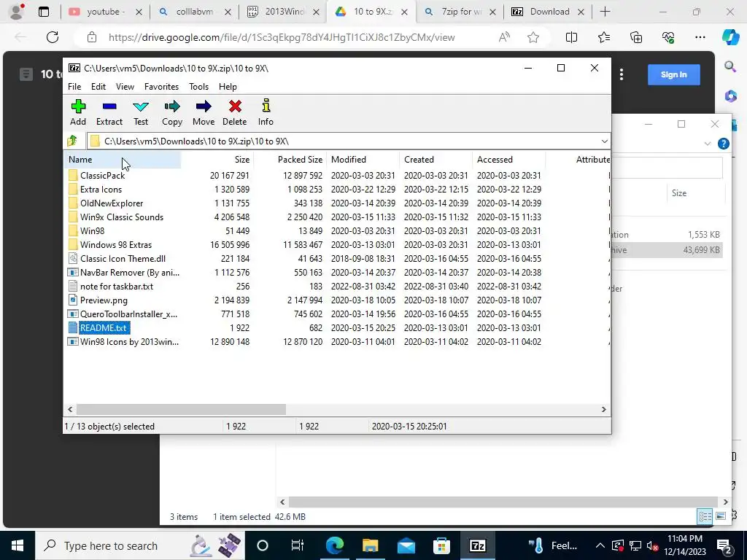Click the browser address bar URL

point(282,37)
